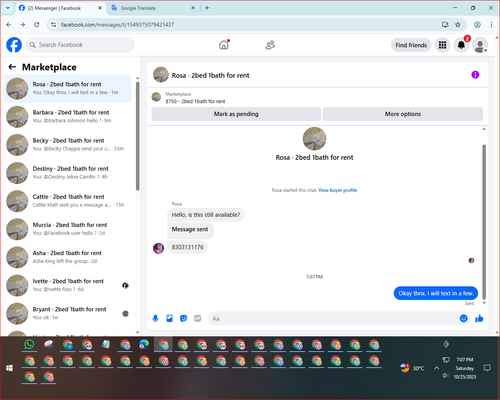This screenshot has width=500, height=400.
Task: Open Chrome three-dot menu
Action: pos(491,24)
